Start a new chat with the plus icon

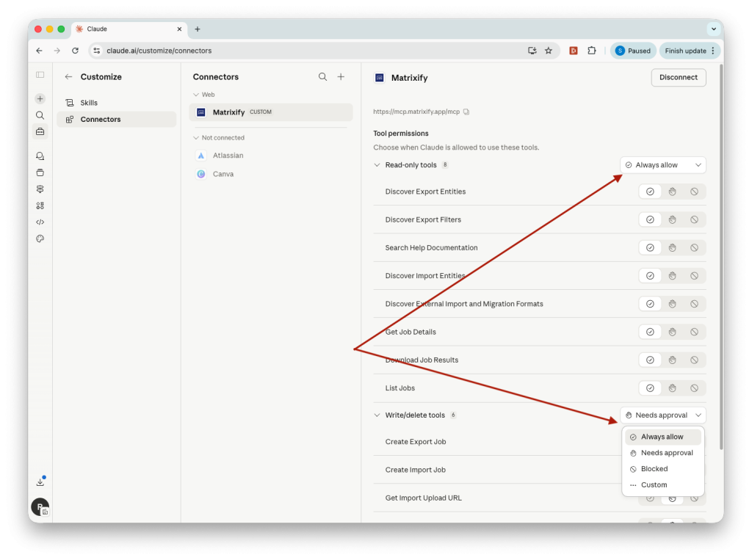tap(40, 98)
